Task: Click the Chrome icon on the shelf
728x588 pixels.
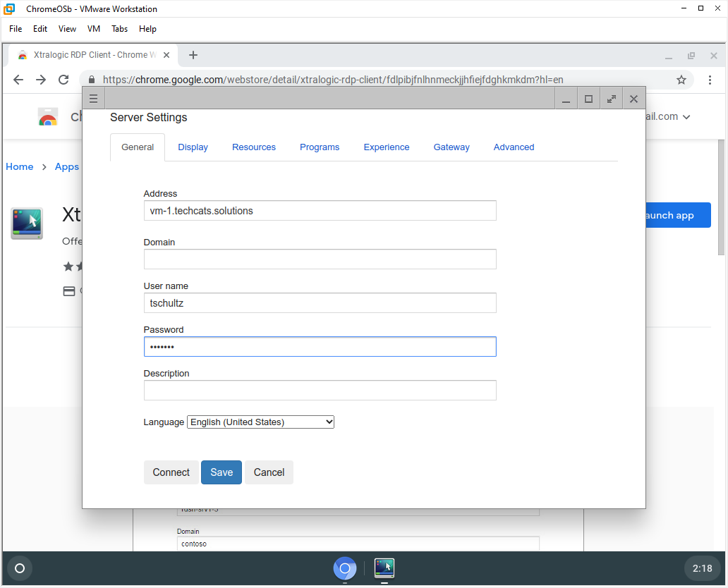Action: coord(344,568)
